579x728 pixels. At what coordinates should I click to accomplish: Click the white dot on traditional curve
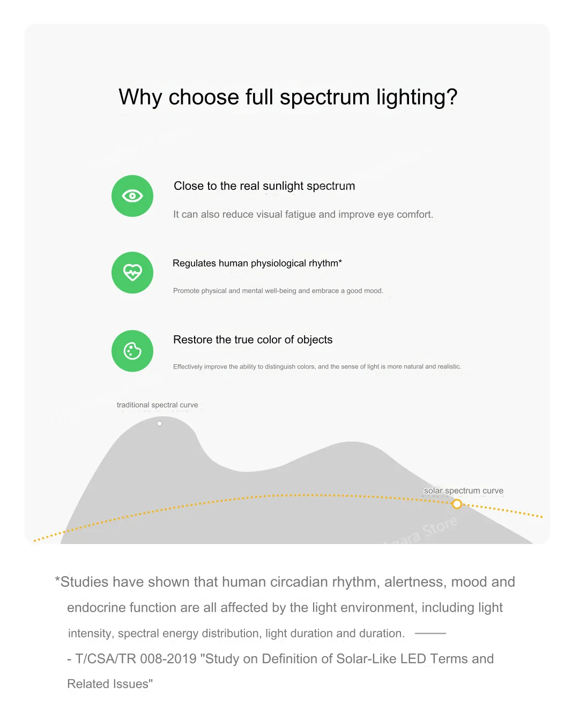click(159, 423)
